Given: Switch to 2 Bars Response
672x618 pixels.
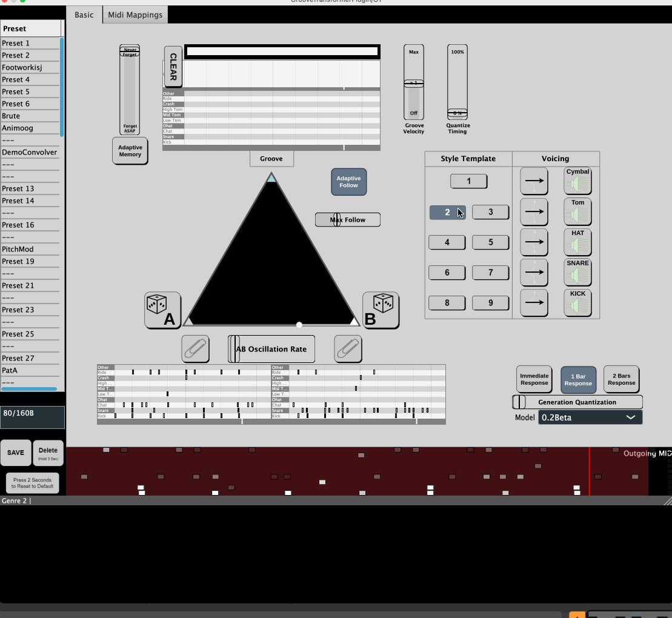Looking at the screenshot, I should click(x=621, y=379).
